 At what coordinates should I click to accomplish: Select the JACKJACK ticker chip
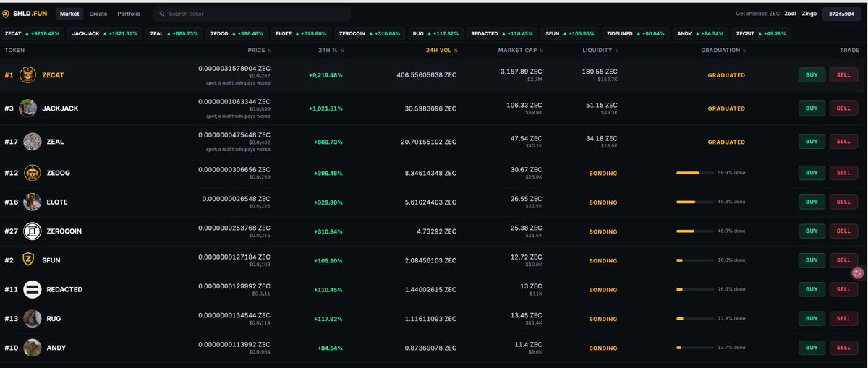click(x=105, y=33)
